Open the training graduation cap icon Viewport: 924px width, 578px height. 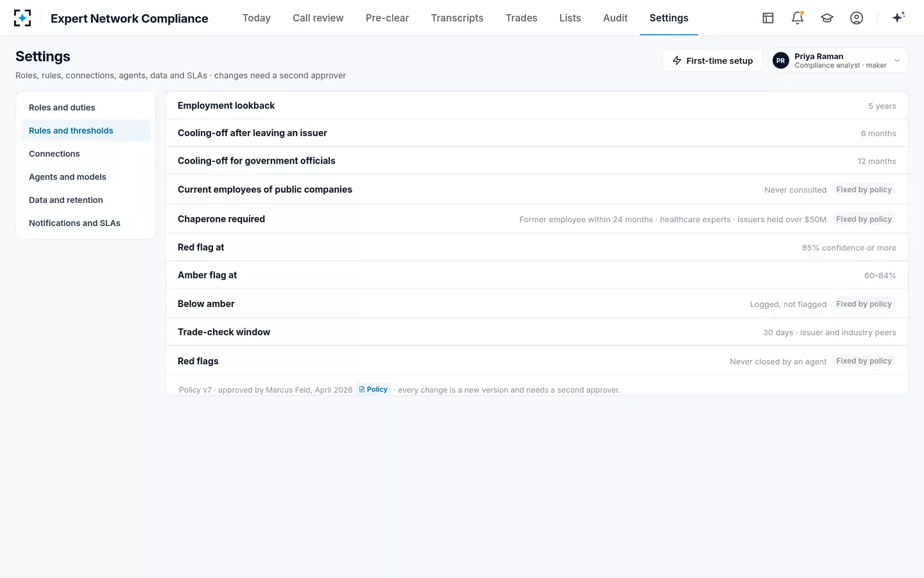coord(827,18)
